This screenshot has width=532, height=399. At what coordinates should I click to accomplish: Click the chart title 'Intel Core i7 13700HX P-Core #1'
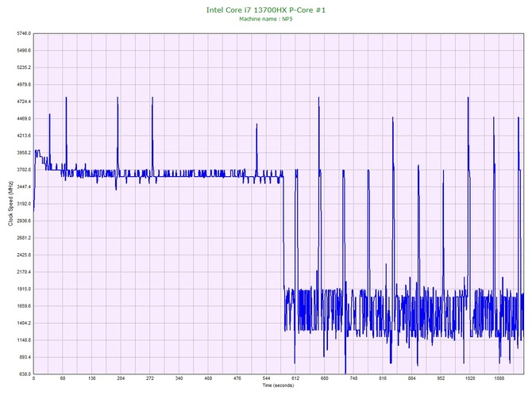point(266,10)
